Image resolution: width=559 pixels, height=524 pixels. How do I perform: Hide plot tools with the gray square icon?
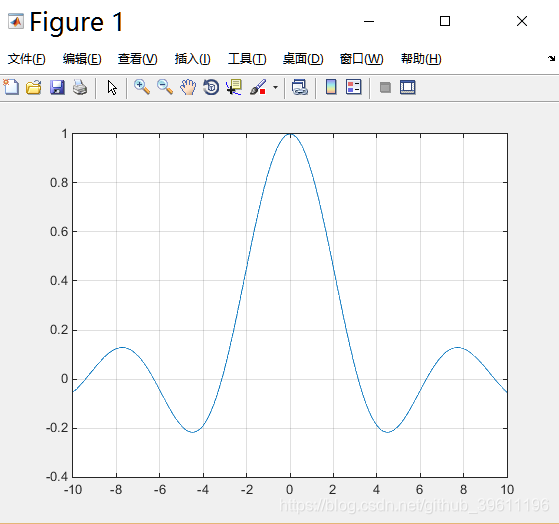[x=385, y=88]
